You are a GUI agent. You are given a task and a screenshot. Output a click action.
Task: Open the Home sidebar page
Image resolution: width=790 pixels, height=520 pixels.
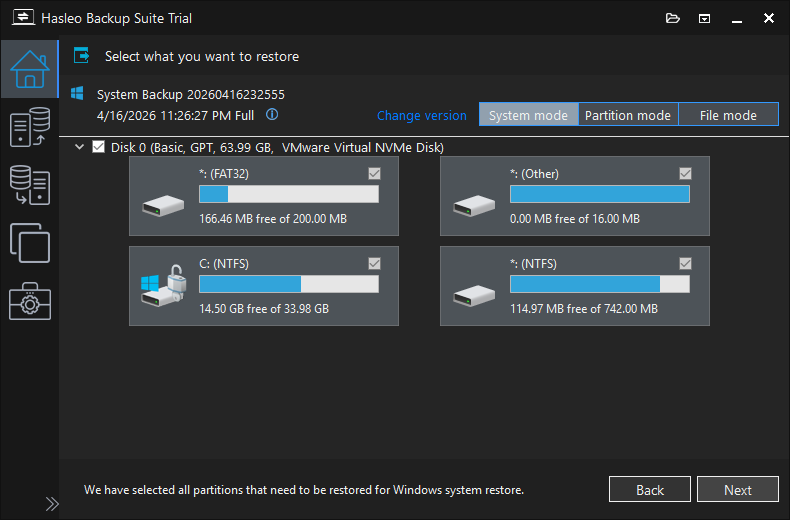30,69
